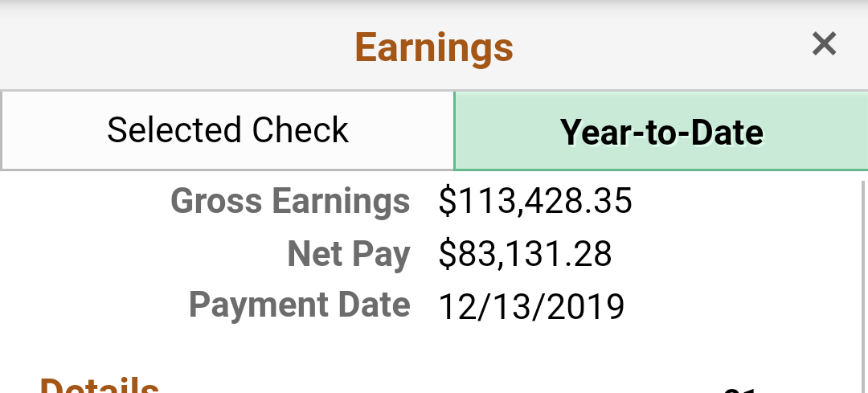Screen dimensions: 868x393
Task: Select the 12/13/2019 payment date value
Action: tap(532, 306)
